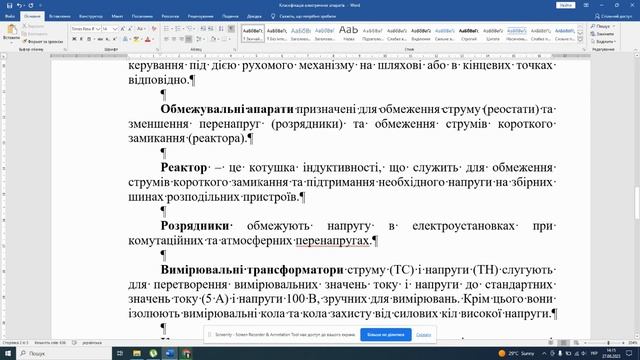
Task: Switch to Insert (Вставлення) tab
Action: click(60, 16)
